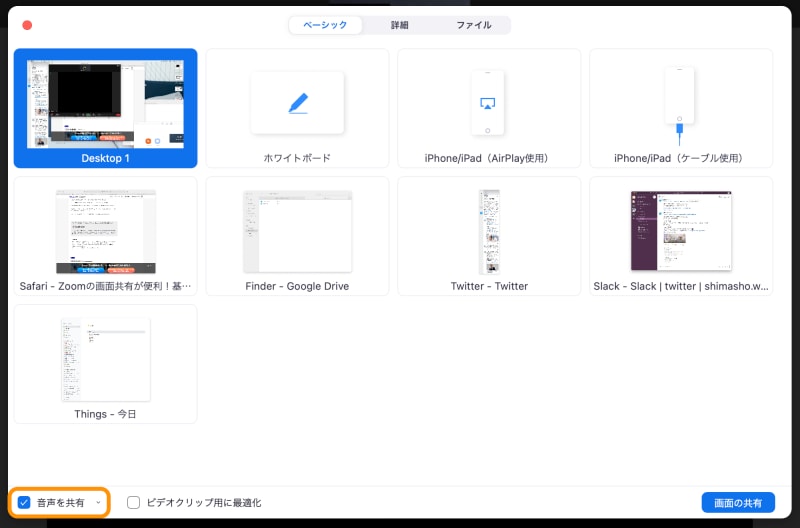The width and height of the screenshot is (800, 528).
Task: Open the 音声を共有 dropdown arrow
Action: [x=98, y=502]
